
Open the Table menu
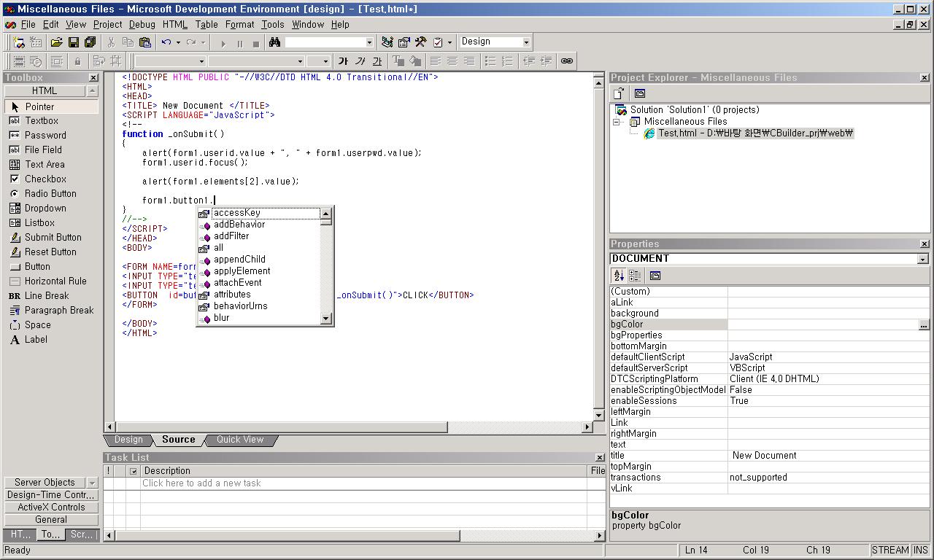206,24
